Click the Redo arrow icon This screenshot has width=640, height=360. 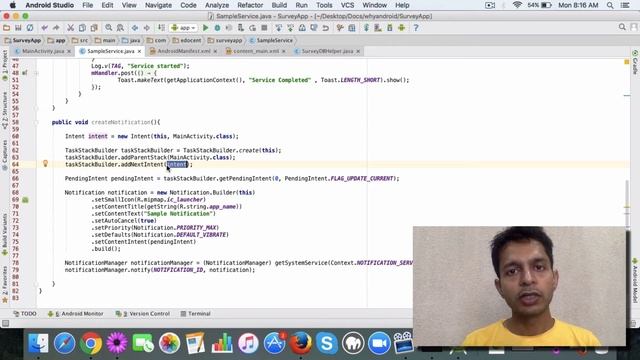point(56,28)
